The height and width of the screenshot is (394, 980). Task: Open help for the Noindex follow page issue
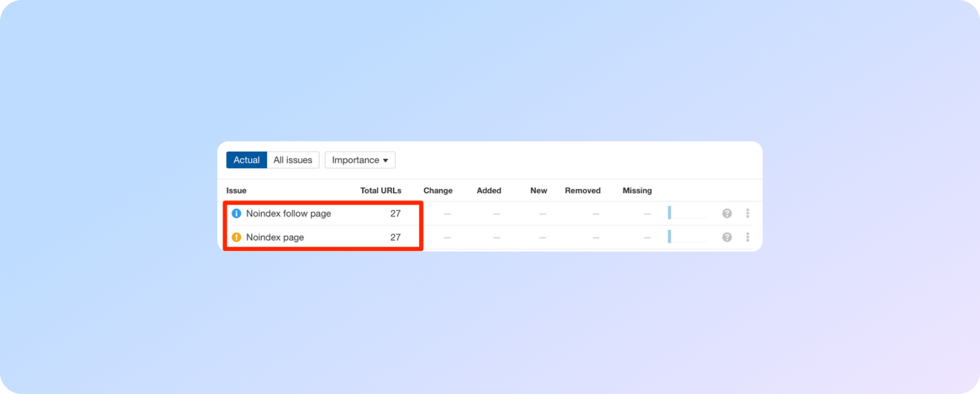pyautogui.click(x=727, y=213)
